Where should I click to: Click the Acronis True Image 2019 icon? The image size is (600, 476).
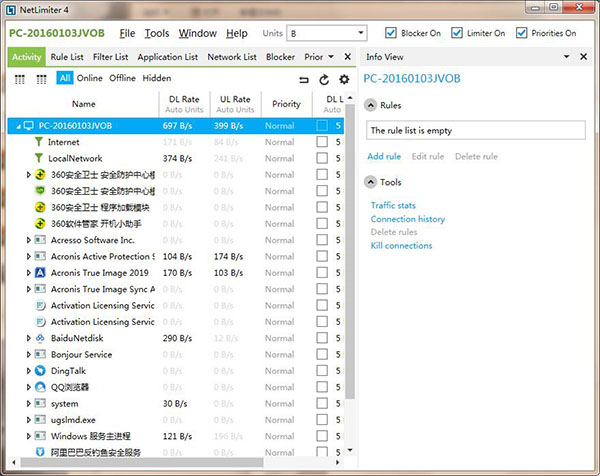[x=40, y=272]
